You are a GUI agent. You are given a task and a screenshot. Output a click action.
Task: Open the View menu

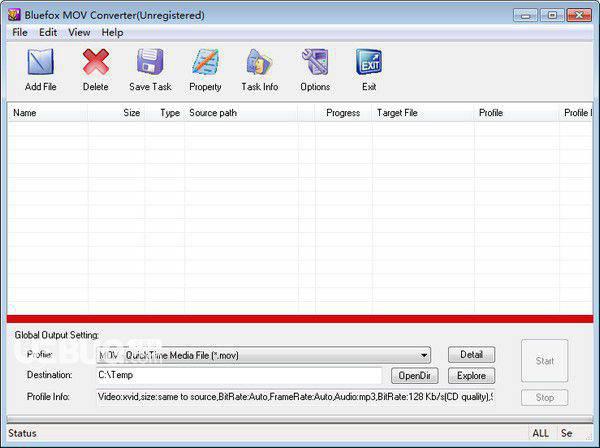point(79,33)
